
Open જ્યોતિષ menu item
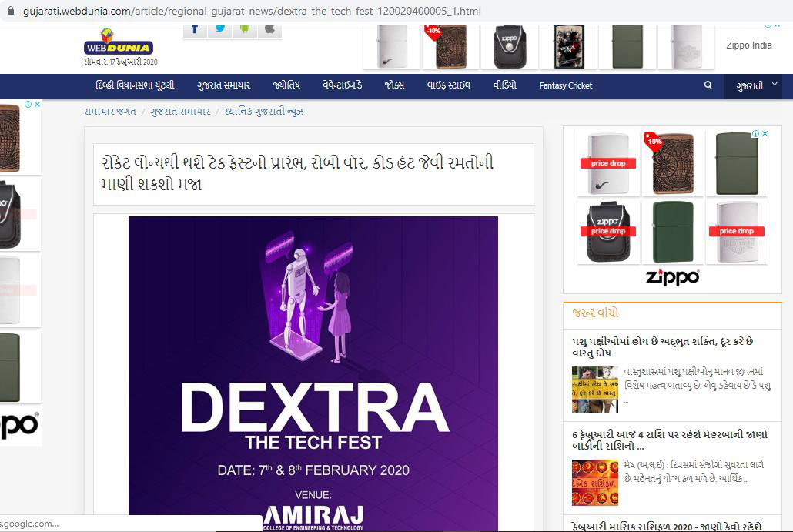(x=286, y=85)
